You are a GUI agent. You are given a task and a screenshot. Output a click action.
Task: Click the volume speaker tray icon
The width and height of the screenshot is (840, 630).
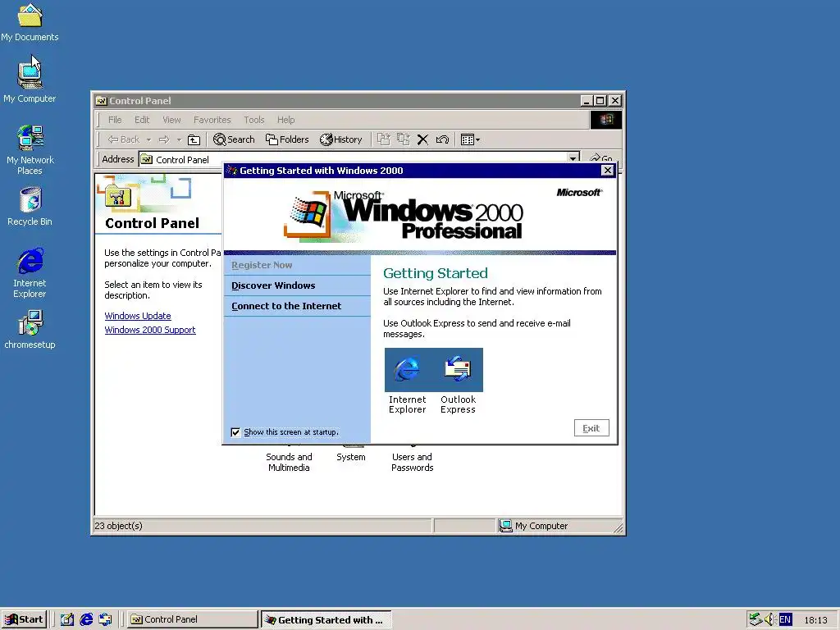[769, 619]
